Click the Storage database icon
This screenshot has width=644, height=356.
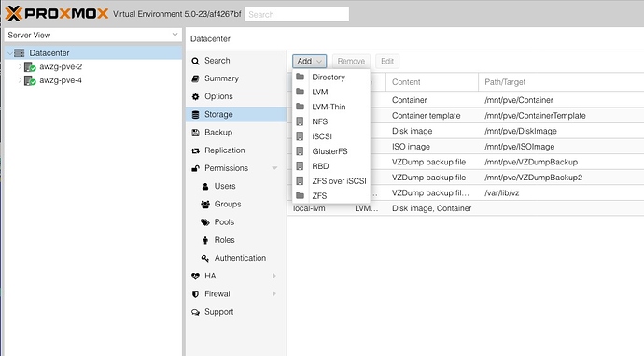coord(195,115)
